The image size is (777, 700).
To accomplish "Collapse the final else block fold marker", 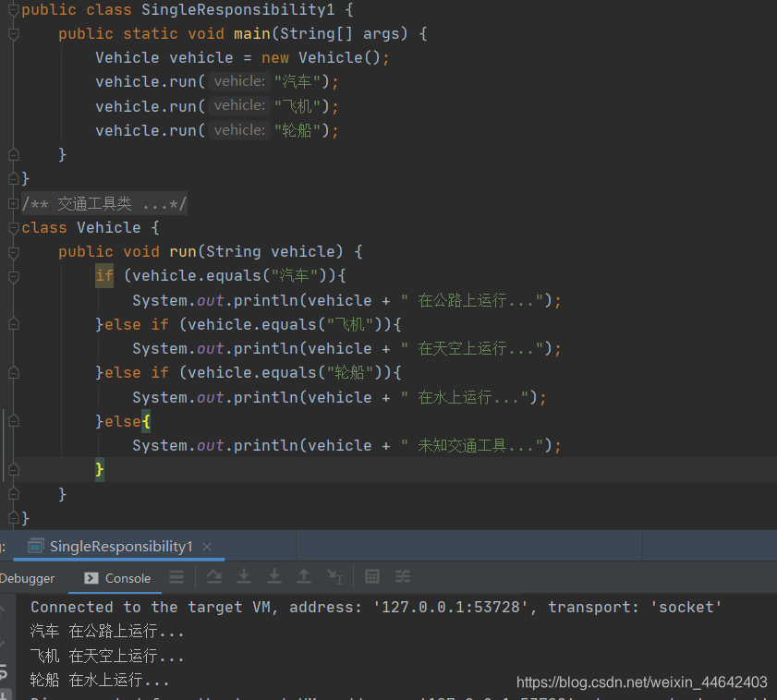I will 14,421.
